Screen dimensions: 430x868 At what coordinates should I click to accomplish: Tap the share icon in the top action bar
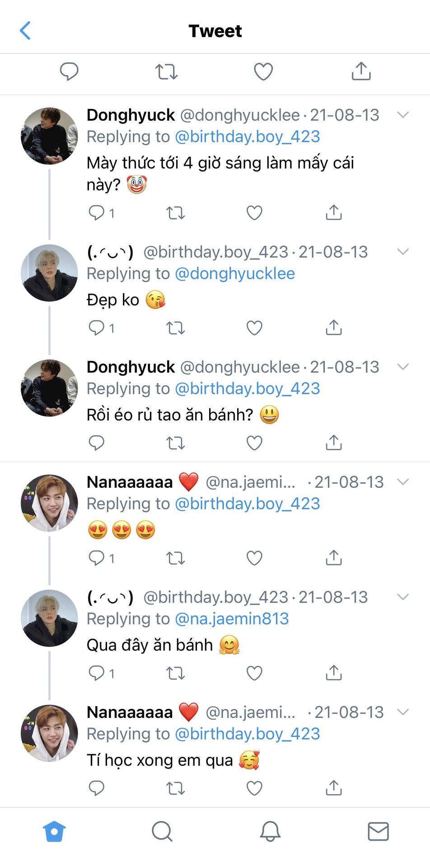point(361,71)
